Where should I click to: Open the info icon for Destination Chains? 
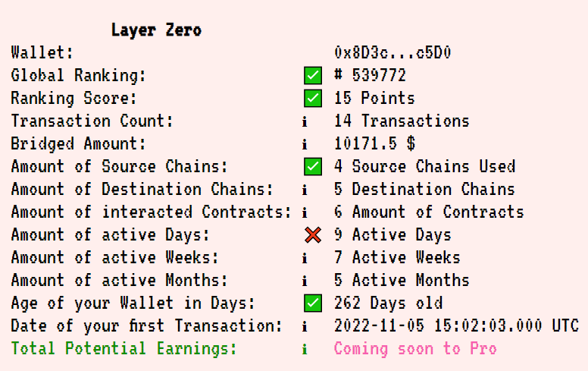point(305,190)
